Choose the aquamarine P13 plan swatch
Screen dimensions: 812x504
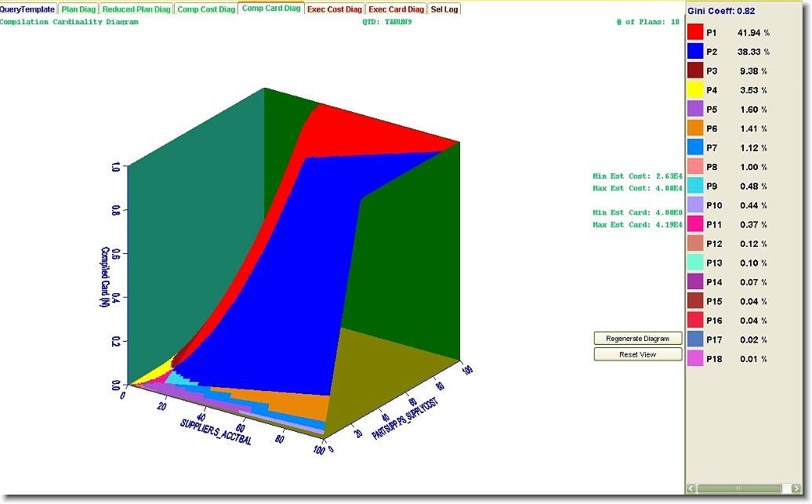tap(695, 263)
